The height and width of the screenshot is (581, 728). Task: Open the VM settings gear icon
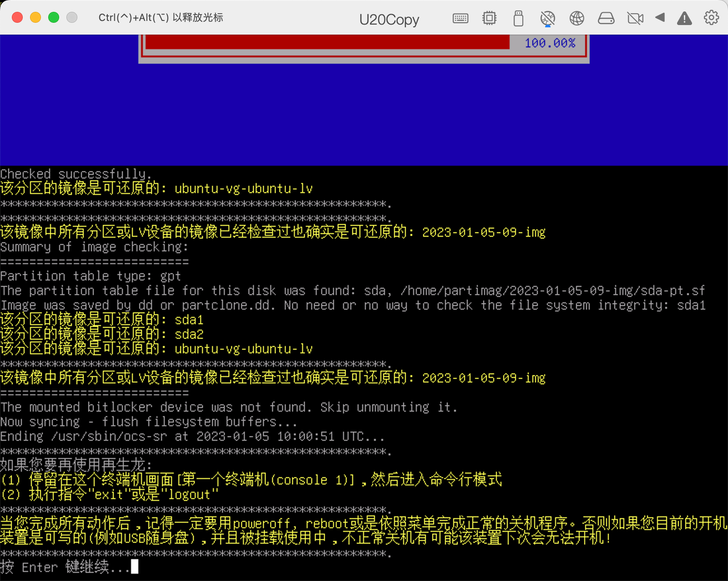click(710, 18)
